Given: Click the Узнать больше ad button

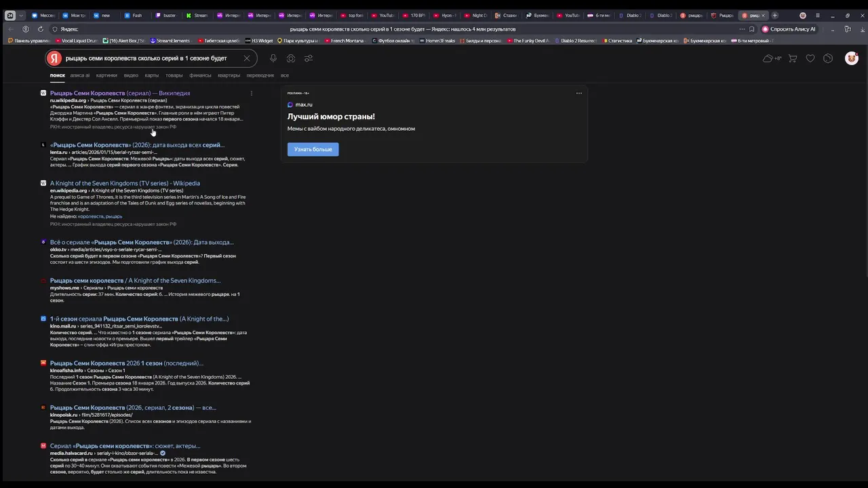Looking at the screenshot, I should [313, 149].
